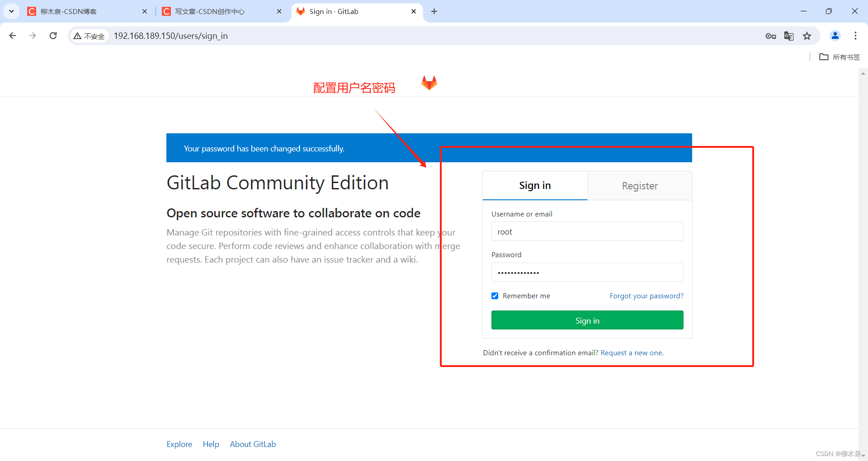Open the Explore footer link

coord(179,444)
